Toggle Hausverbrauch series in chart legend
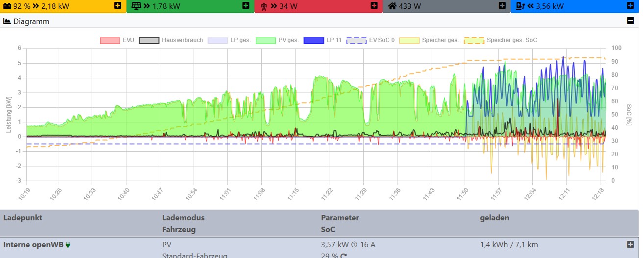 point(171,40)
